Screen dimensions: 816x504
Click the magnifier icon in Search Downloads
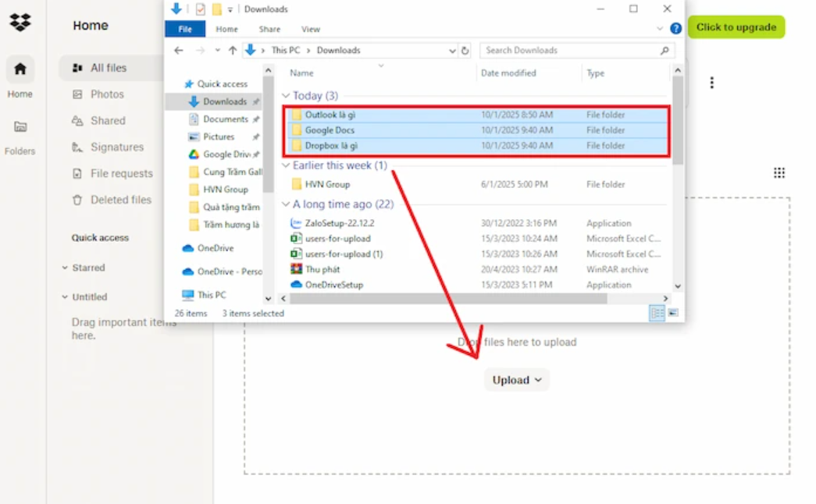pyautogui.click(x=665, y=50)
